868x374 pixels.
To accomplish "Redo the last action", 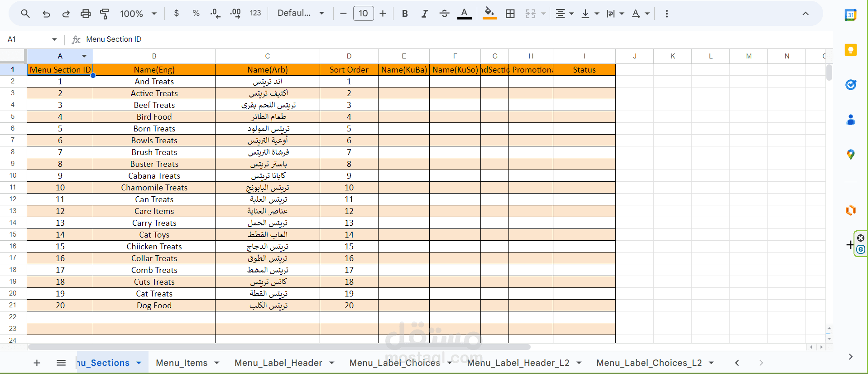I will (66, 14).
